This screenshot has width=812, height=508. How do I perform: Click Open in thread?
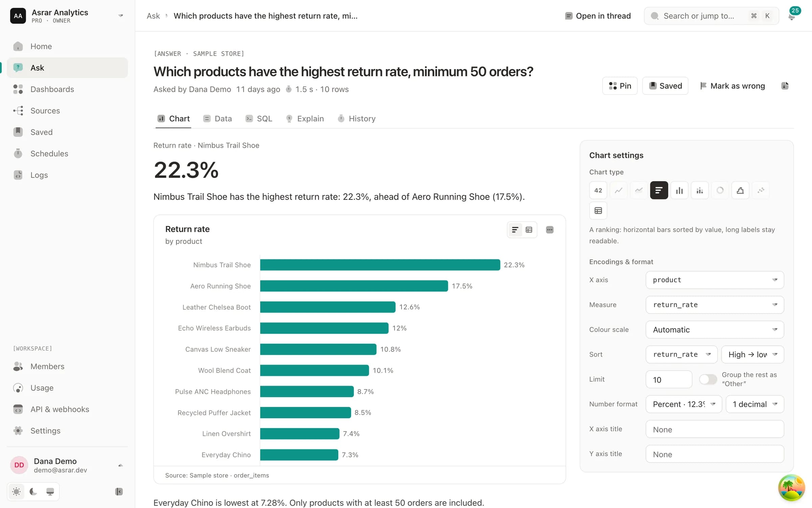(x=598, y=16)
